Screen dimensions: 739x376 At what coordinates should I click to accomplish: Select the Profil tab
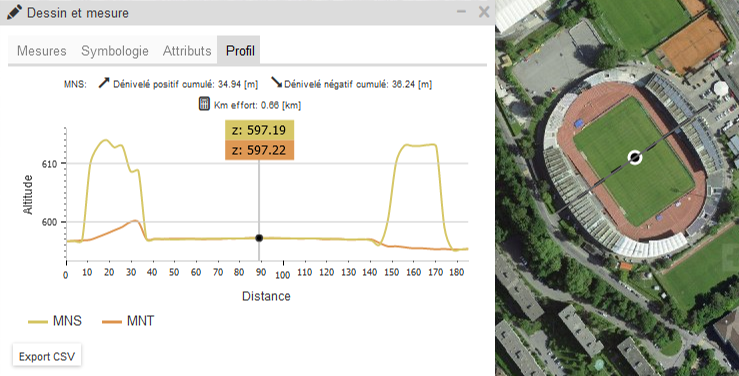click(240, 50)
